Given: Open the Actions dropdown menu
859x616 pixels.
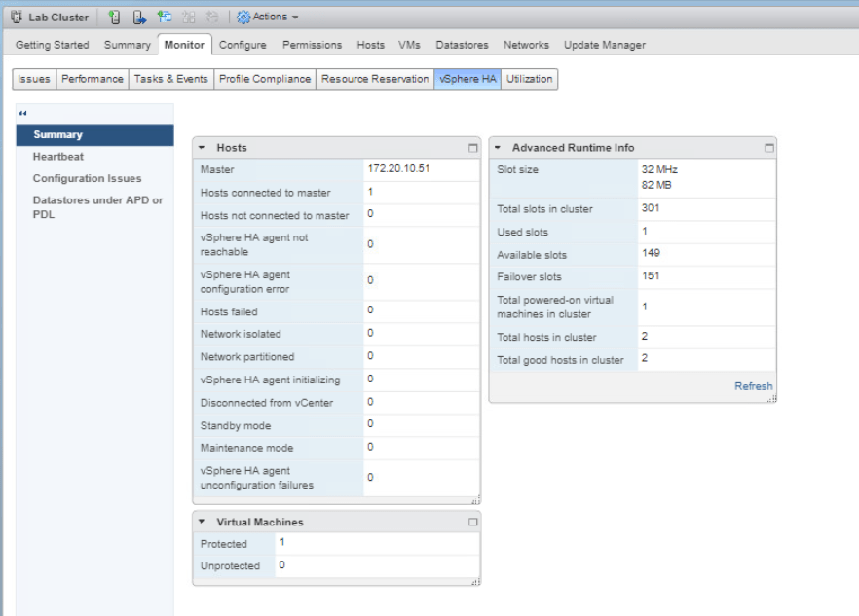Looking at the screenshot, I should [268, 17].
